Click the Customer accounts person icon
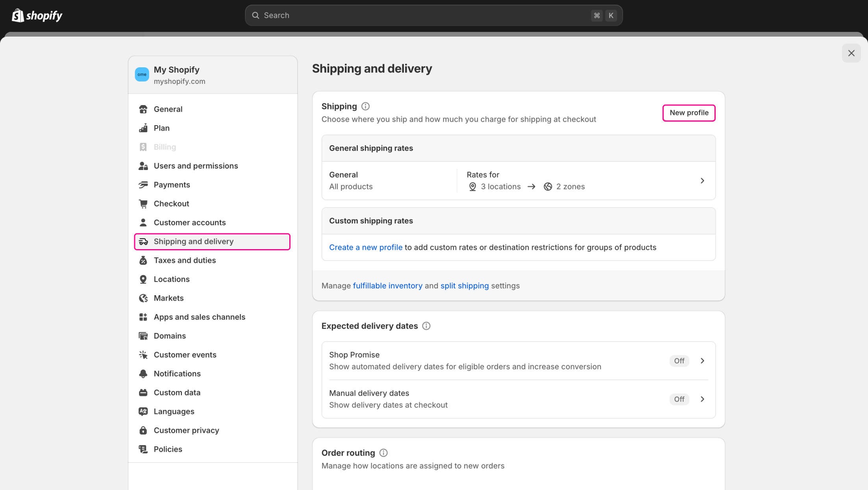The image size is (868, 490). pyautogui.click(x=143, y=222)
